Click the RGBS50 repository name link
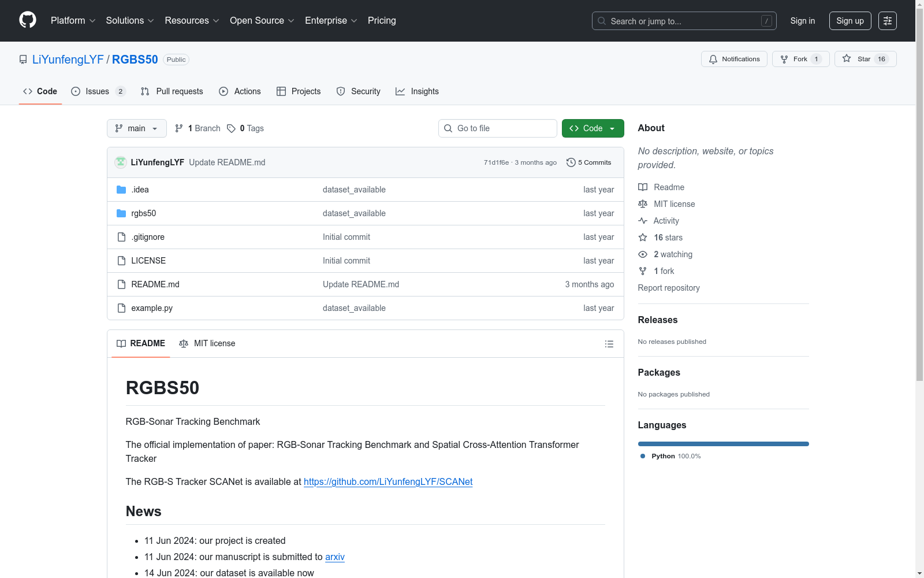 click(x=135, y=60)
